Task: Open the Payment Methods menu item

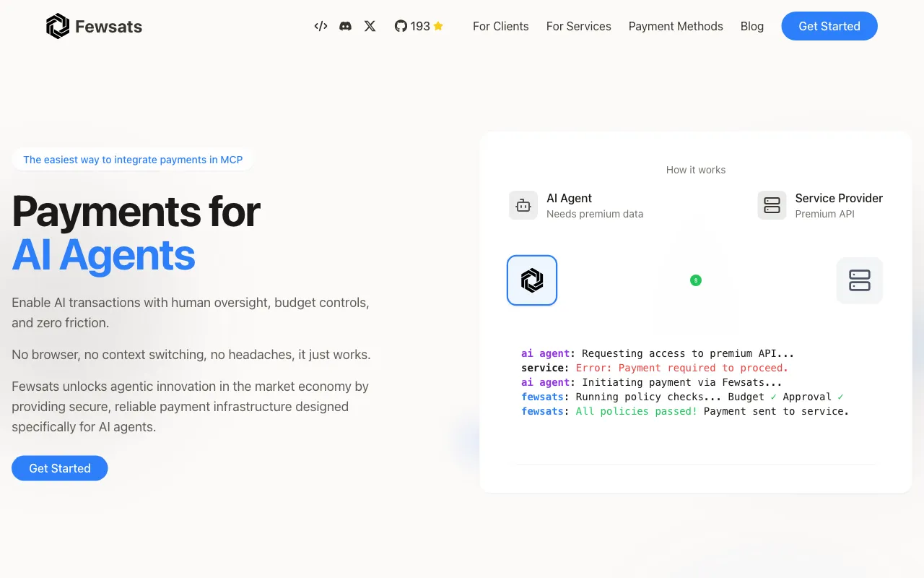Action: (676, 26)
